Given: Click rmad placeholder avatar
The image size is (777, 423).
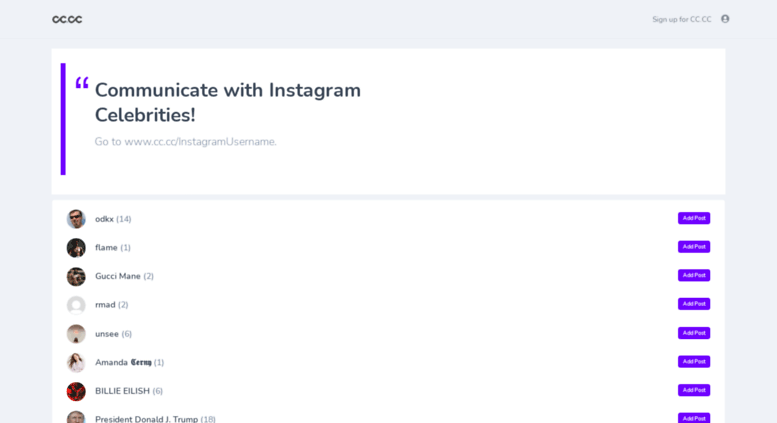Looking at the screenshot, I should 76,305.
